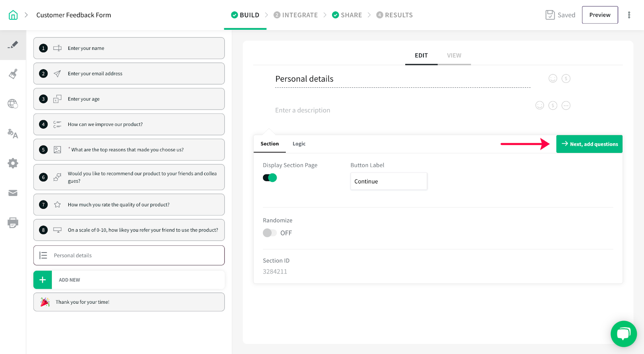Click the Section ID value 3284211
The width and height of the screenshot is (644, 354).
click(275, 272)
